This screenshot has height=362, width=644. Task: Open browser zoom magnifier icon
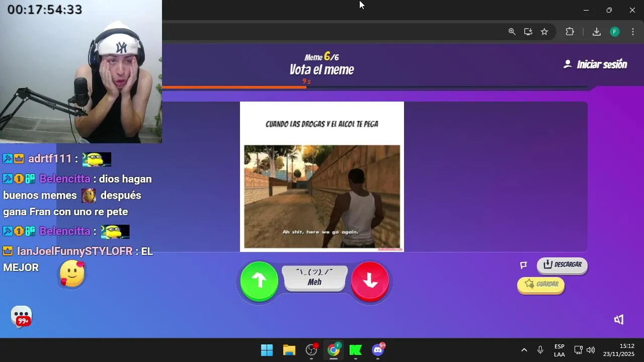(x=512, y=32)
